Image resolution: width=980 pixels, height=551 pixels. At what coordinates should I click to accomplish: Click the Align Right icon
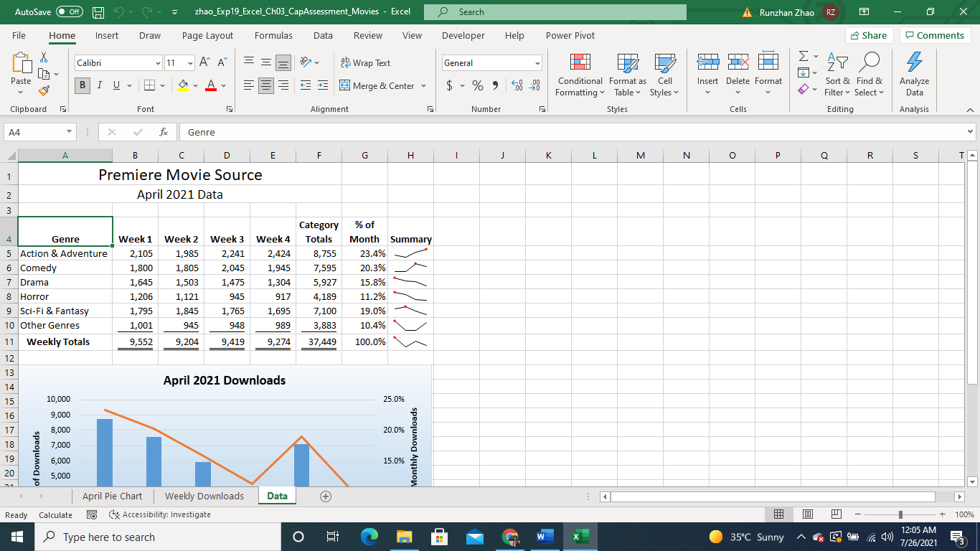point(283,85)
